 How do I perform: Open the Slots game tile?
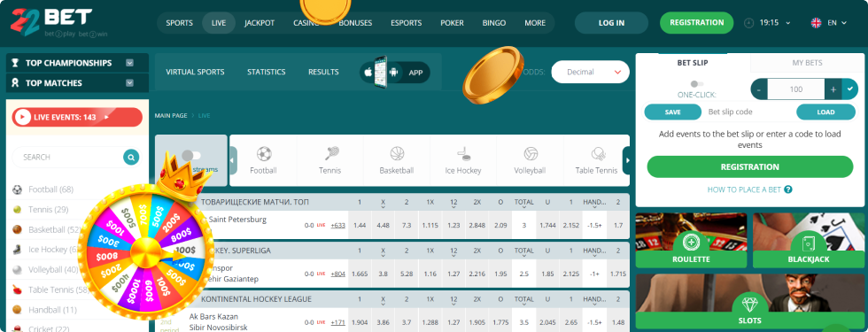coord(750,302)
